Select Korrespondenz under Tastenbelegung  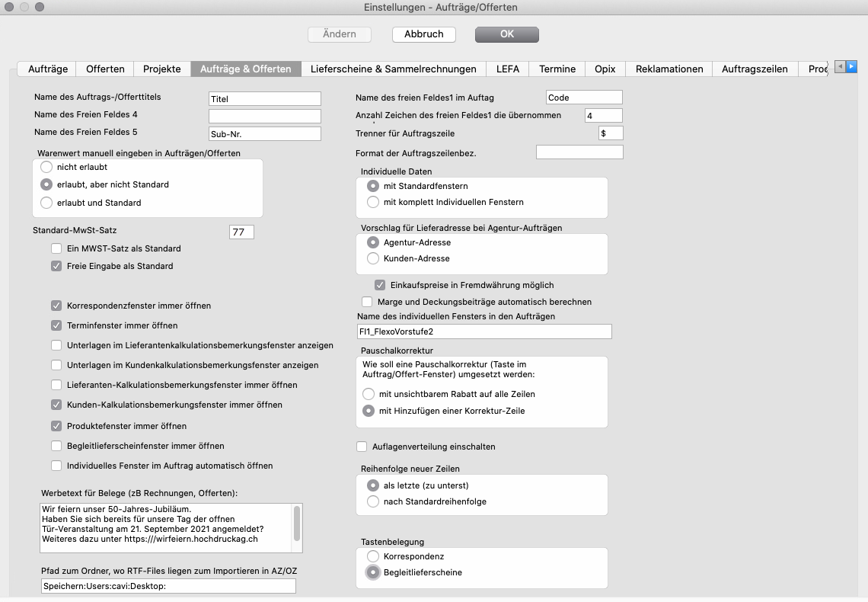(x=373, y=556)
